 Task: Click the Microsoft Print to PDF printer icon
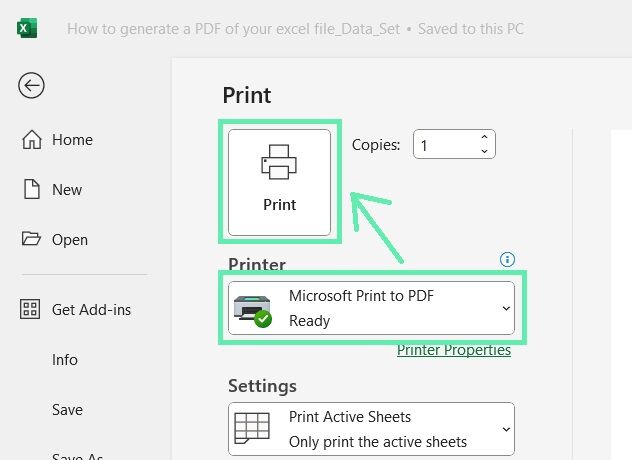coord(253,311)
